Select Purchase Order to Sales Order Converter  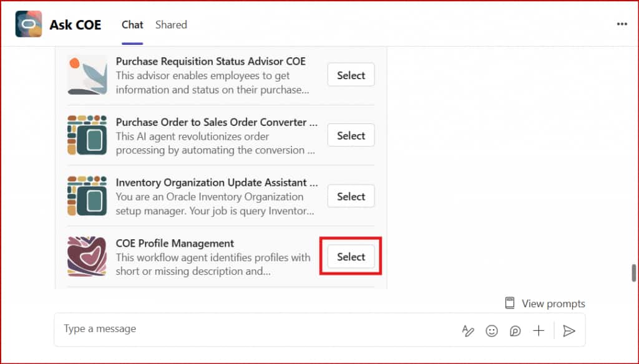351,136
